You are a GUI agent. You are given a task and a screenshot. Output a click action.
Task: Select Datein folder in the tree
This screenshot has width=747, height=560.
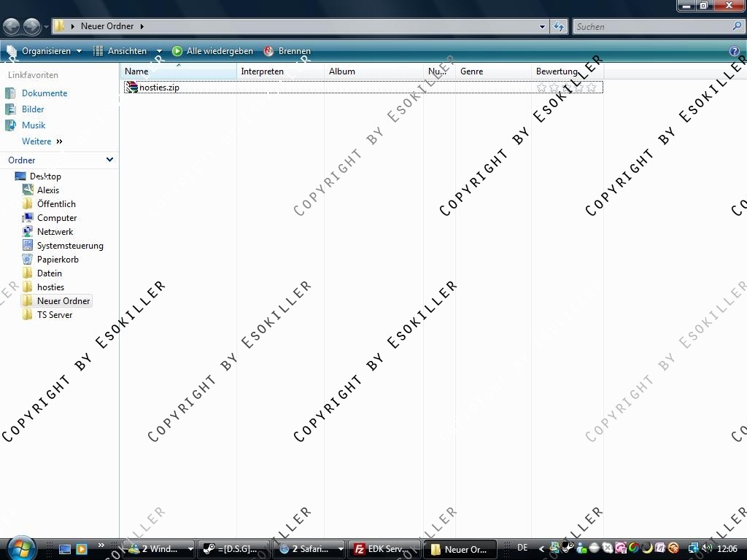click(x=49, y=273)
